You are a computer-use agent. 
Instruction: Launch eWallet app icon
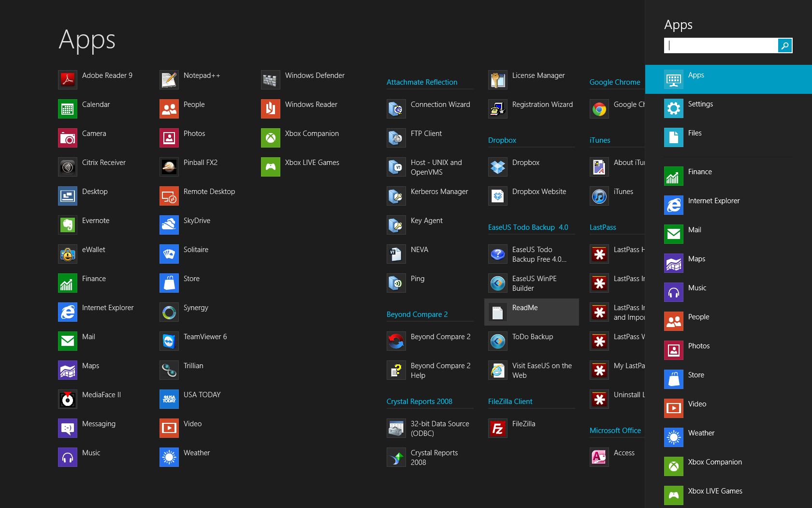pyautogui.click(x=68, y=254)
